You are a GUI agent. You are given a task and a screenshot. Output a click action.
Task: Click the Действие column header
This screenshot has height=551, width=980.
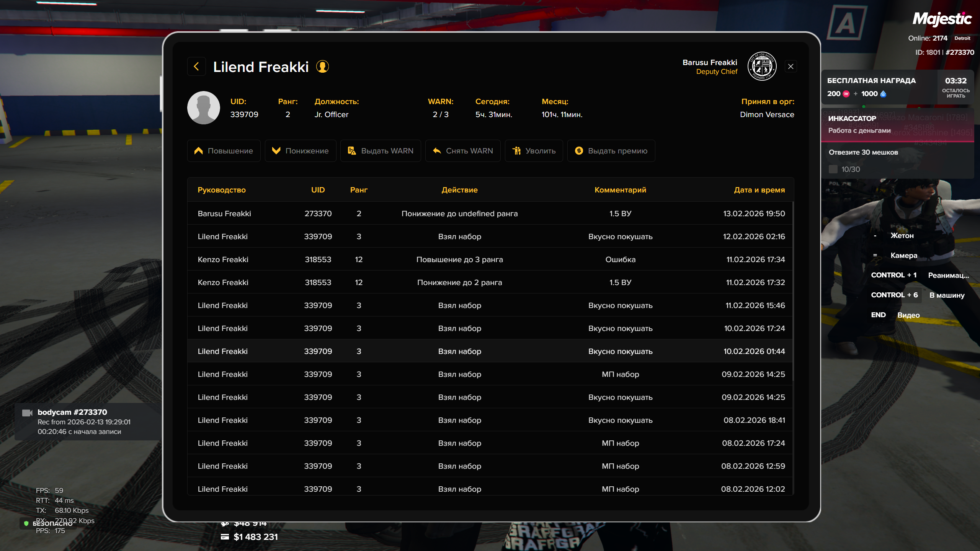pyautogui.click(x=459, y=190)
